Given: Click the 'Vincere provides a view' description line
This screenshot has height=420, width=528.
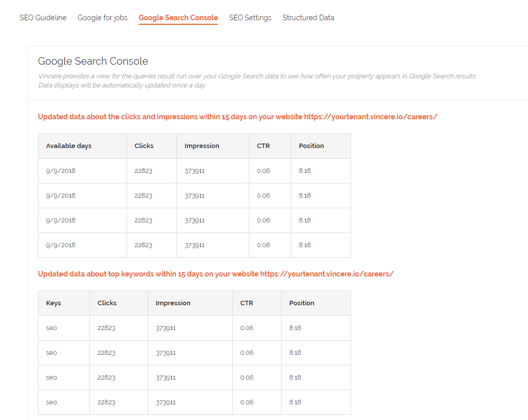Looking at the screenshot, I should point(256,76).
